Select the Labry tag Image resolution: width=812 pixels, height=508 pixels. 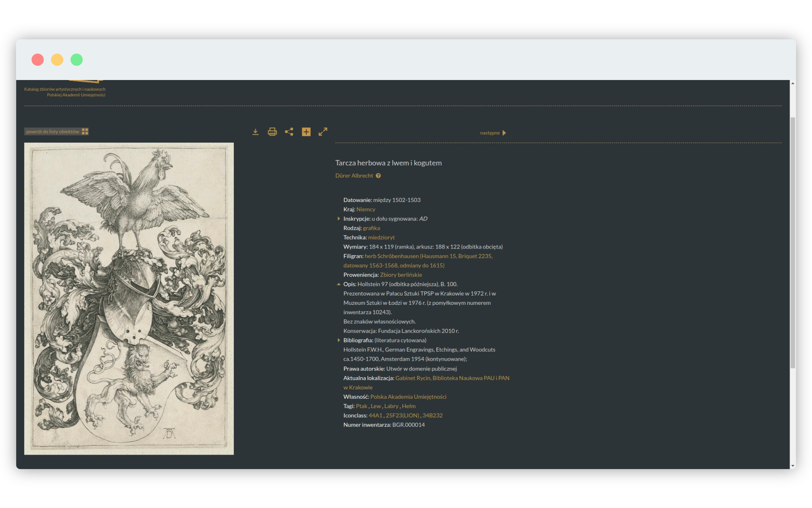(391, 406)
